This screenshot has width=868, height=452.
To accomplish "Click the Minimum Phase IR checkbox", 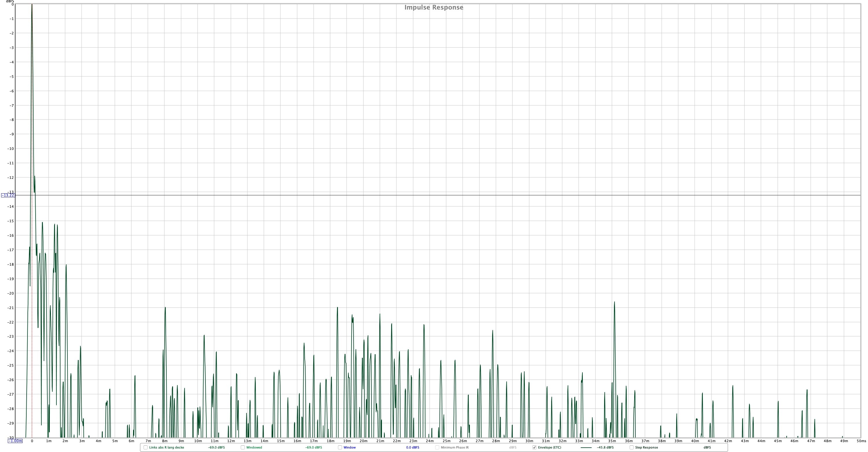I will coord(437,447).
